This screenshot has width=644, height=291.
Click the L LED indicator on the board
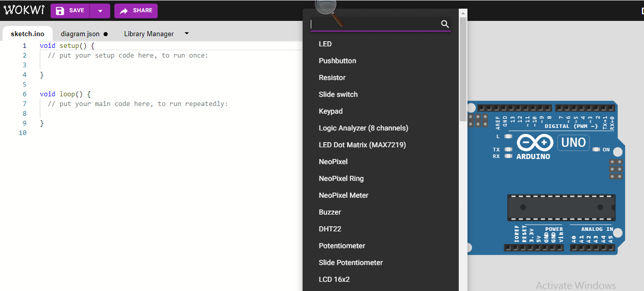508,137
